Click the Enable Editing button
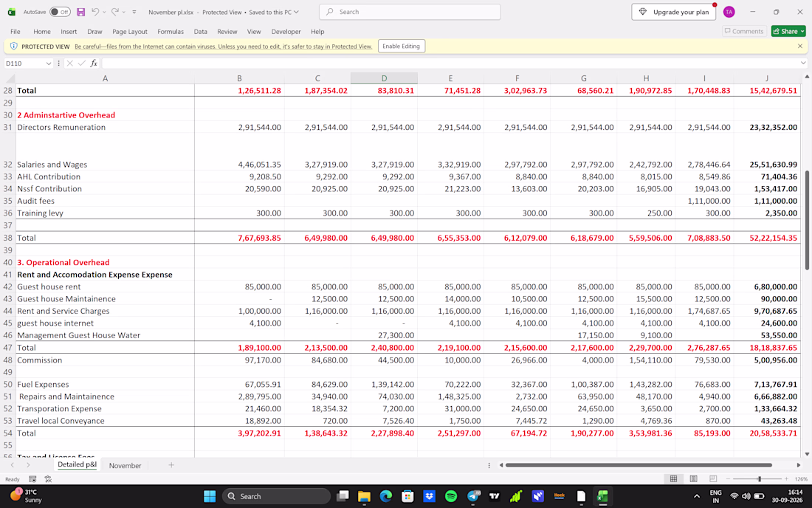The image size is (812, 508). coord(402,46)
